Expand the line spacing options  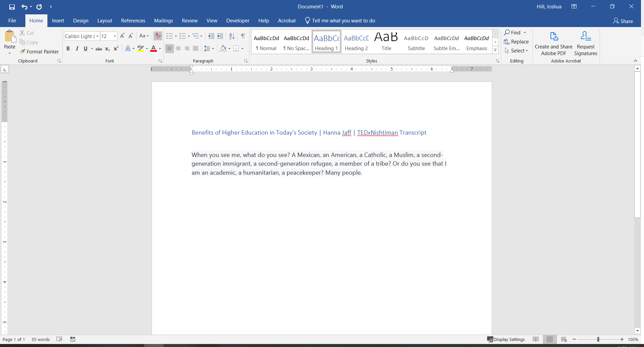pyautogui.click(x=213, y=49)
